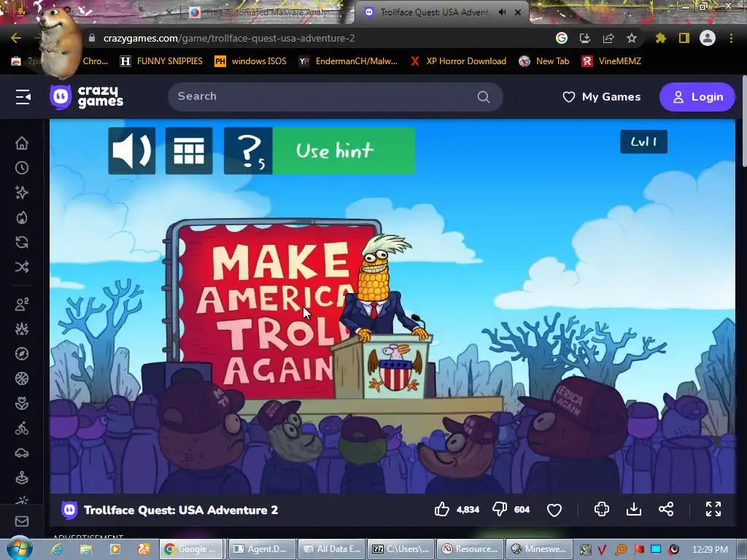Go to Home in the sidebar
Screen dimensions: 747x560
pyautogui.click(x=22, y=143)
